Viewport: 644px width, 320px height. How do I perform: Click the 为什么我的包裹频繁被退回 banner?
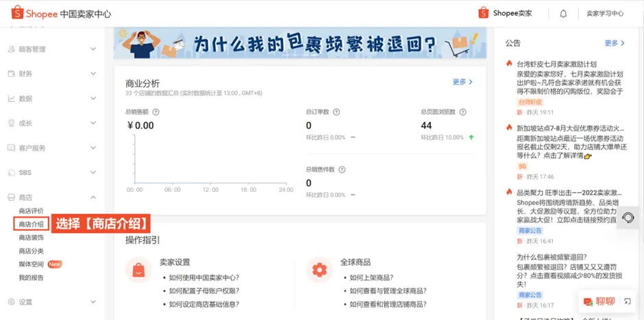(300, 42)
